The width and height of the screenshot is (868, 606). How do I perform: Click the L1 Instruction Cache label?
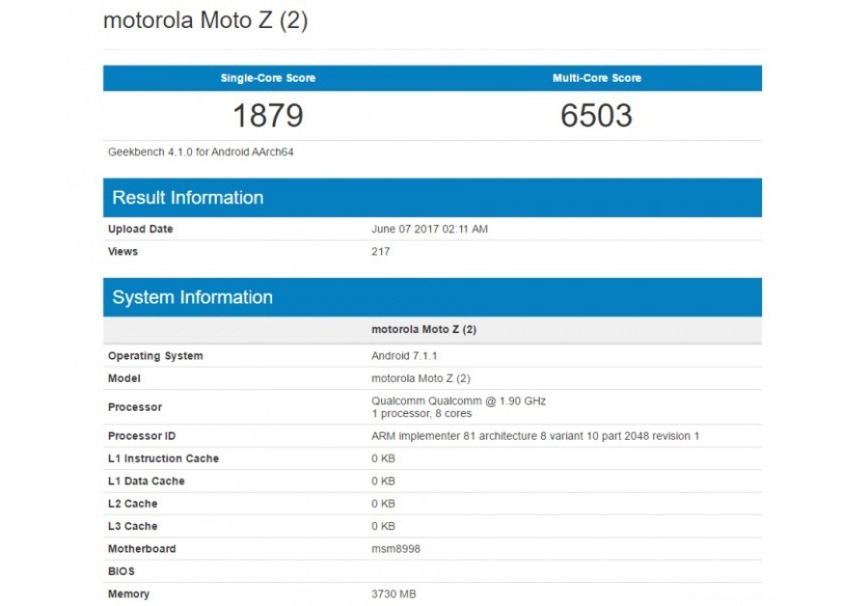(x=163, y=458)
